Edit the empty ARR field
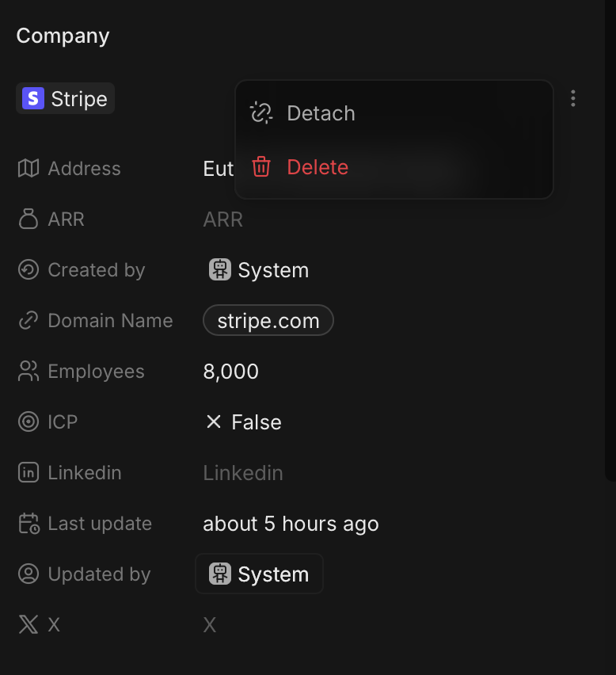Screen dimensions: 616x675 (223, 219)
